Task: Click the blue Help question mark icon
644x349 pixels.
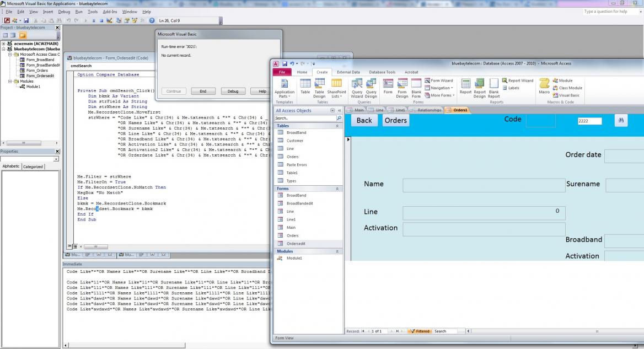Action: 152,20
